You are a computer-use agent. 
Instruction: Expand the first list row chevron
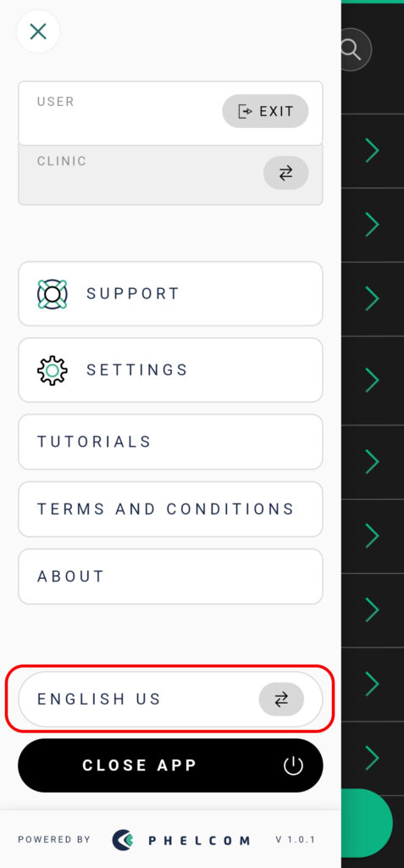pos(372,151)
